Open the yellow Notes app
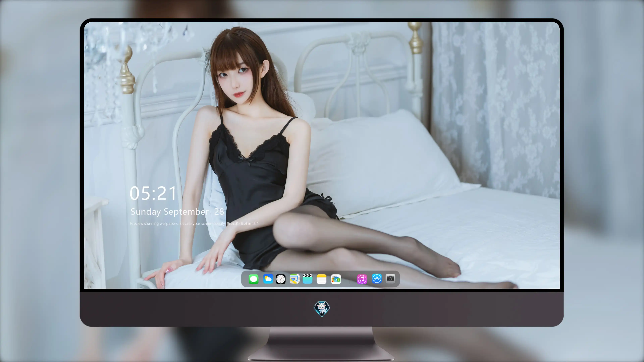Image resolution: width=644 pixels, height=362 pixels. pyautogui.click(x=321, y=279)
